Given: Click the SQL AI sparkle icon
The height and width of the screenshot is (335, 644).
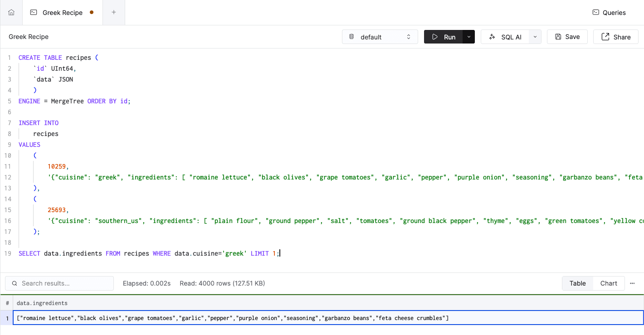Looking at the screenshot, I should click(x=492, y=37).
